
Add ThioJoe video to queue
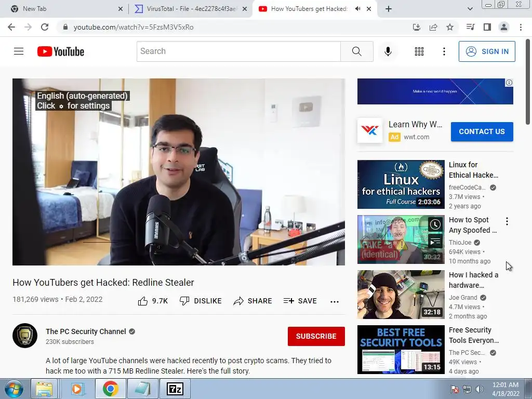[x=435, y=241]
